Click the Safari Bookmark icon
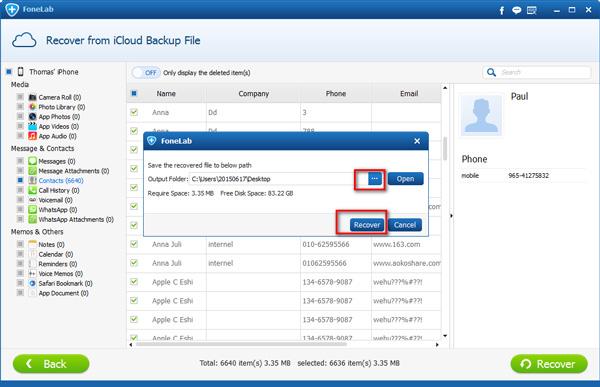The height and width of the screenshot is (387, 600). [x=33, y=283]
